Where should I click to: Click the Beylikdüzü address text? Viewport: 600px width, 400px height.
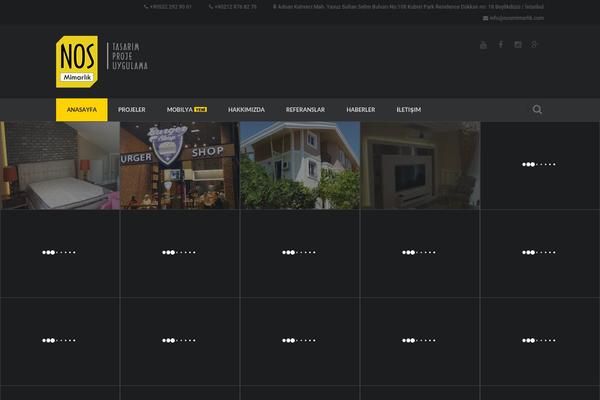pos(408,7)
